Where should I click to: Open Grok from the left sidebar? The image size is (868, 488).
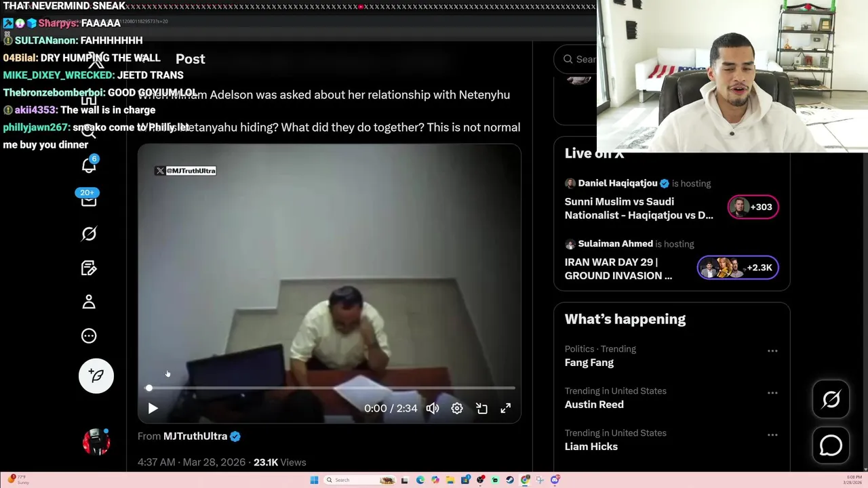click(89, 234)
